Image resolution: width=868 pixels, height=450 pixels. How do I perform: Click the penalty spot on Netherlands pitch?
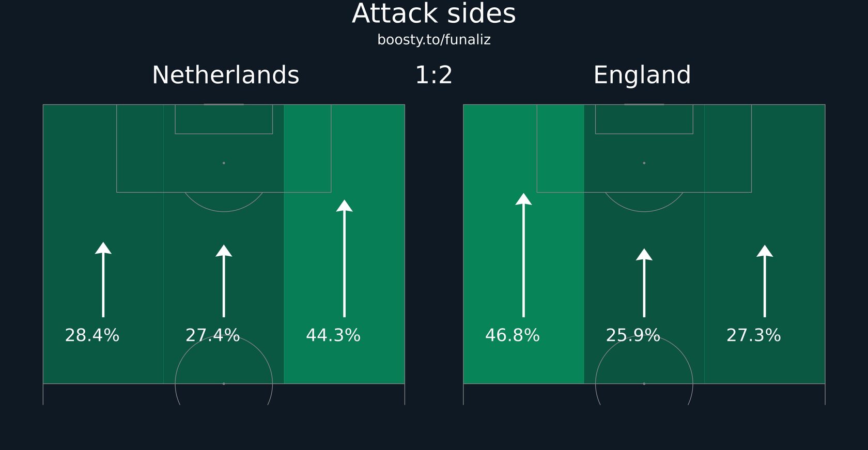pyautogui.click(x=224, y=163)
